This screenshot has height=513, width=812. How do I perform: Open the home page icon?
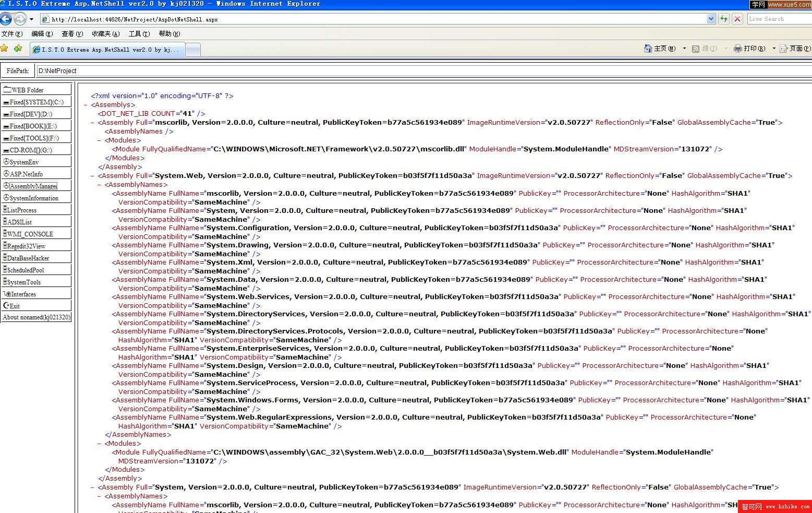pos(648,49)
